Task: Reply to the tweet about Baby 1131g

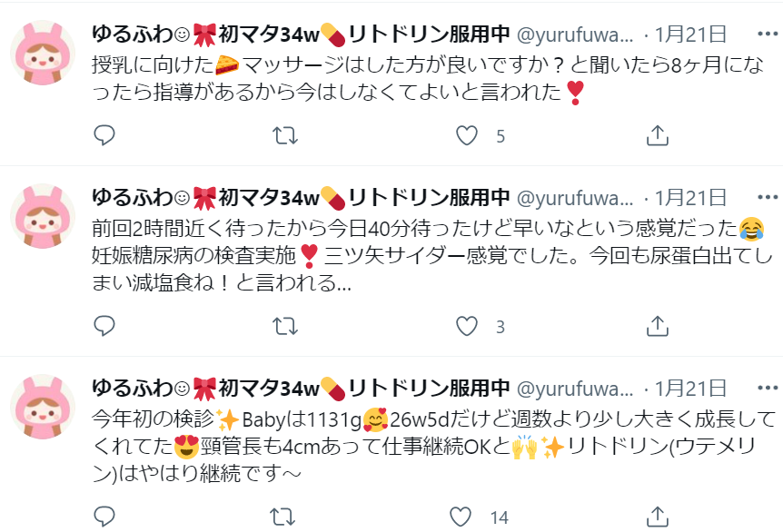Action: coord(104,517)
